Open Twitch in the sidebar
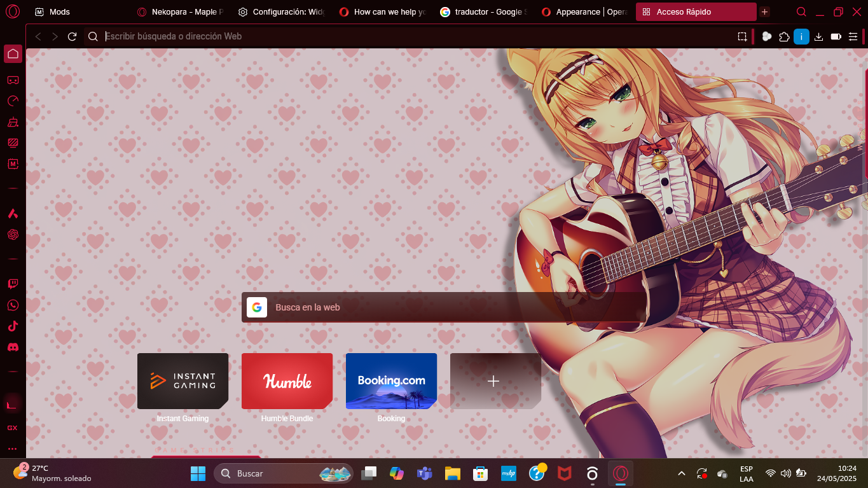Image resolution: width=868 pixels, height=488 pixels. tap(13, 284)
